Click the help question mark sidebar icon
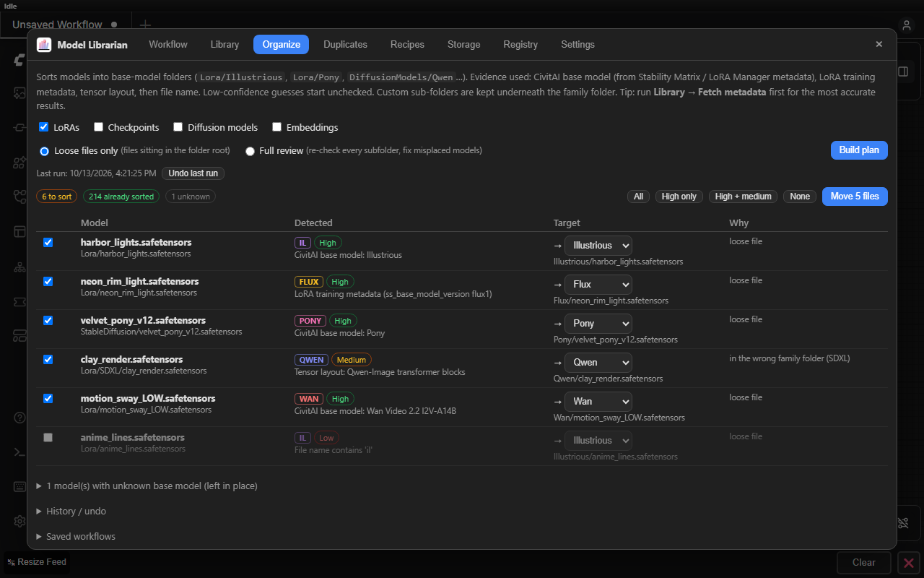Image resolution: width=924 pixels, height=578 pixels. point(20,418)
